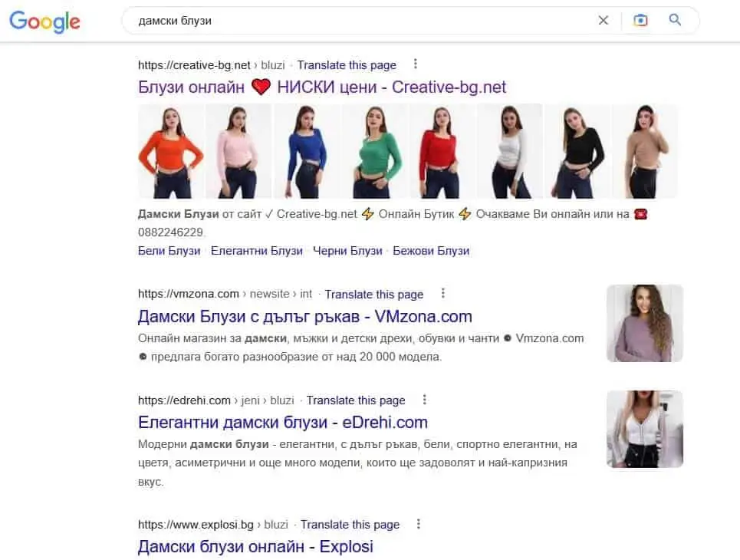The width and height of the screenshot is (740, 560).
Task: Open 'Дамски блузи онлайн - Explosi' result
Action: (x=255, y=546)
